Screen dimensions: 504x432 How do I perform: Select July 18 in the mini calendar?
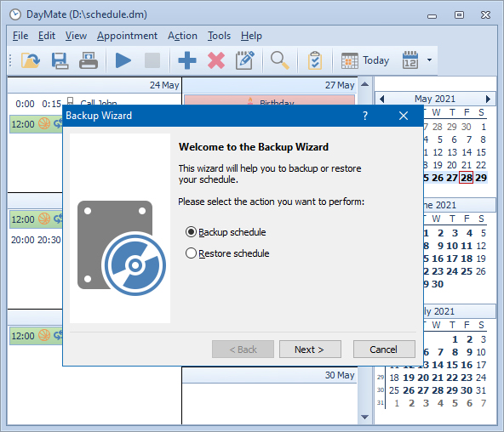[x=394, y=378]
